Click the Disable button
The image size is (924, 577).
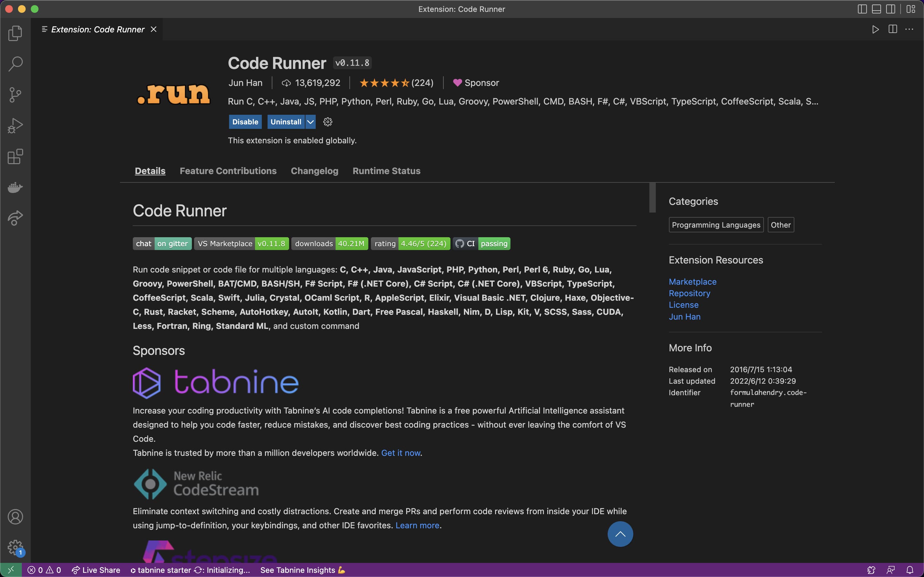(x=245, y=122)
